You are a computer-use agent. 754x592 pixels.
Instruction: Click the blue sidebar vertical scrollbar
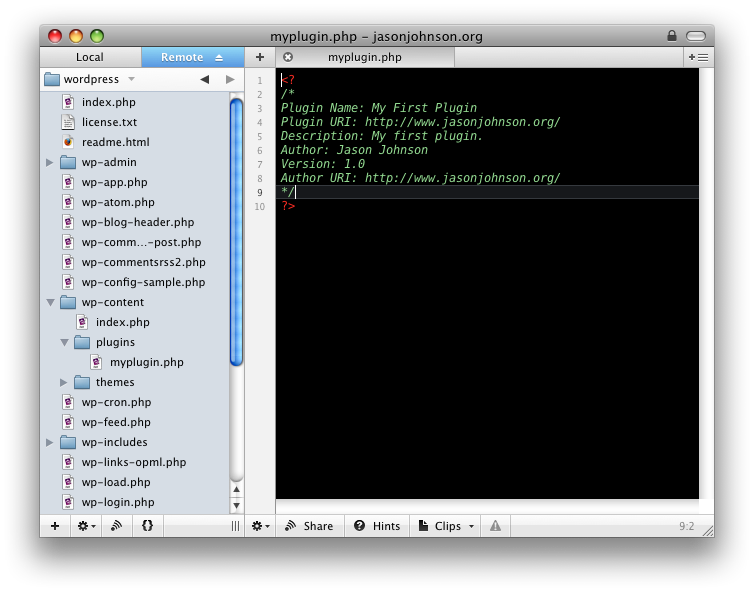237,230
